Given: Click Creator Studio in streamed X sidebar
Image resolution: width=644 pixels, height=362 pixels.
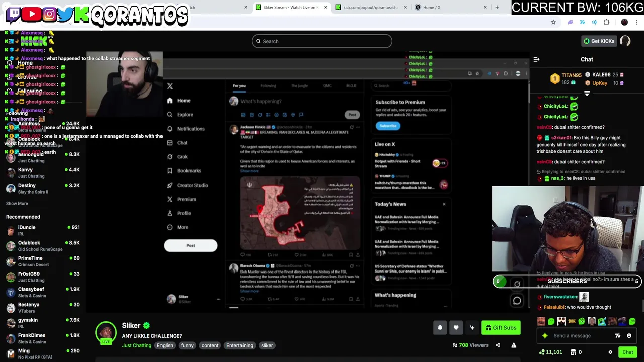Looking at the screenshot, I should 192,185.
